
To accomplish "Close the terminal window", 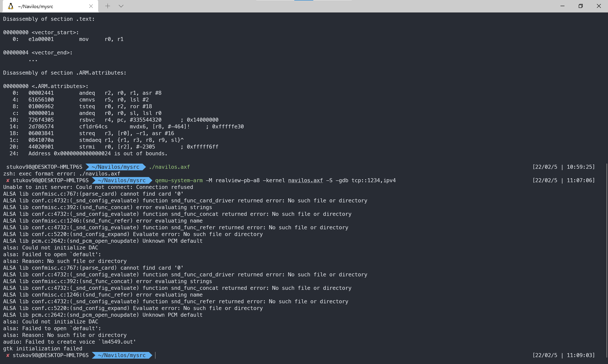I will coord(599,6).
